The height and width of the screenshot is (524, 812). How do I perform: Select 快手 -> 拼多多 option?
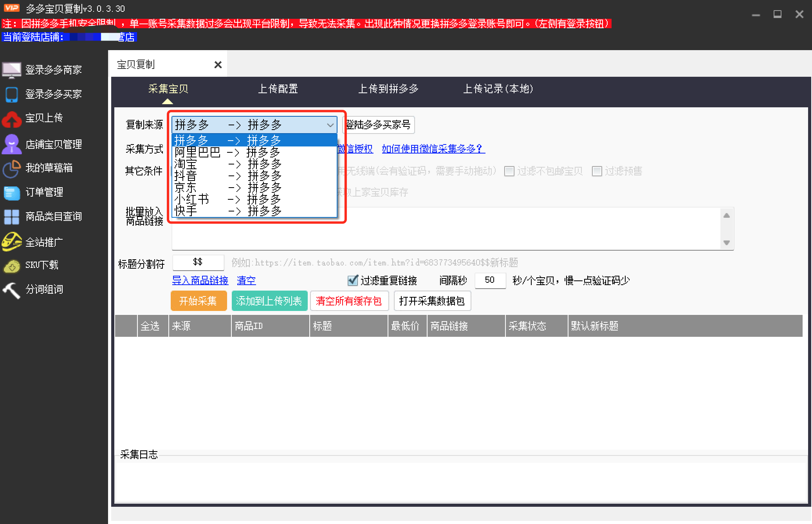[254, 211]
